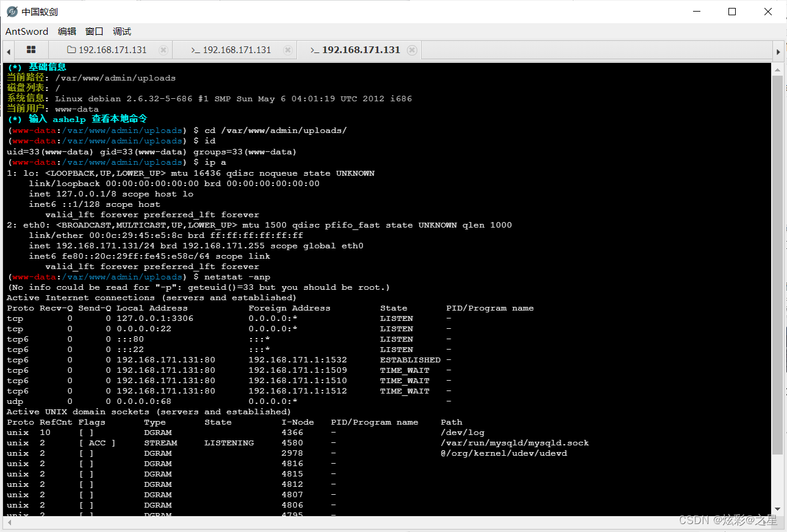Open the 调试 menu

coord(122,32)
